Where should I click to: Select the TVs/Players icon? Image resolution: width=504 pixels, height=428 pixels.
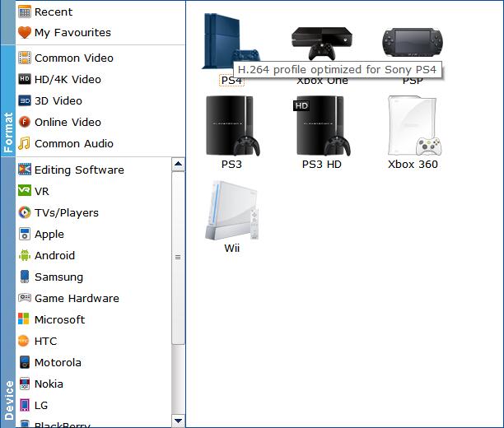(25, 212)
